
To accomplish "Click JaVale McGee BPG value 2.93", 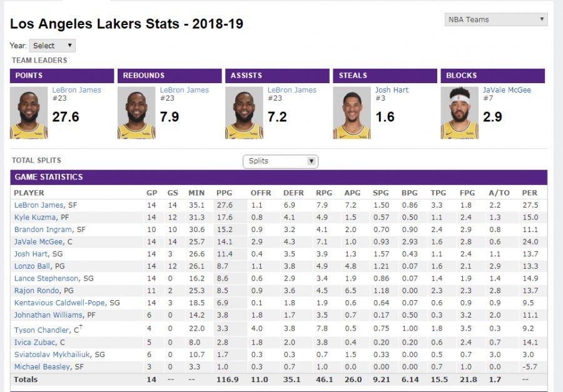I will 410,241.
